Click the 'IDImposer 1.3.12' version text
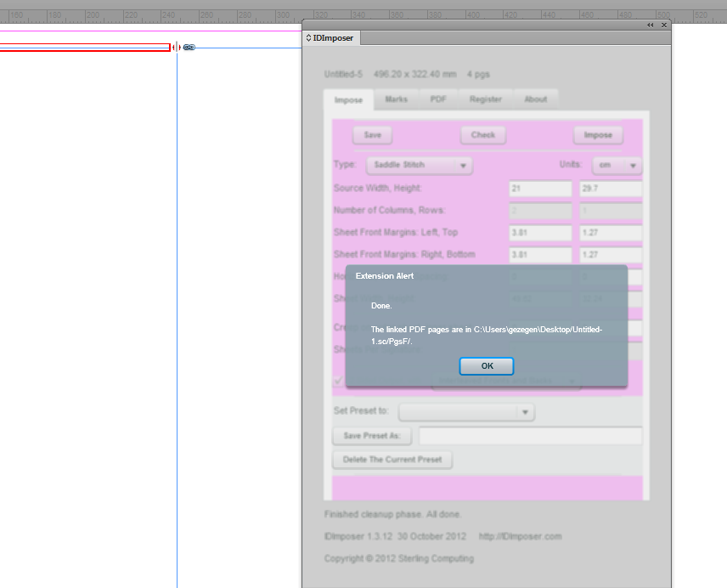This screenshot has width=727, height=588. coord(358,536)
